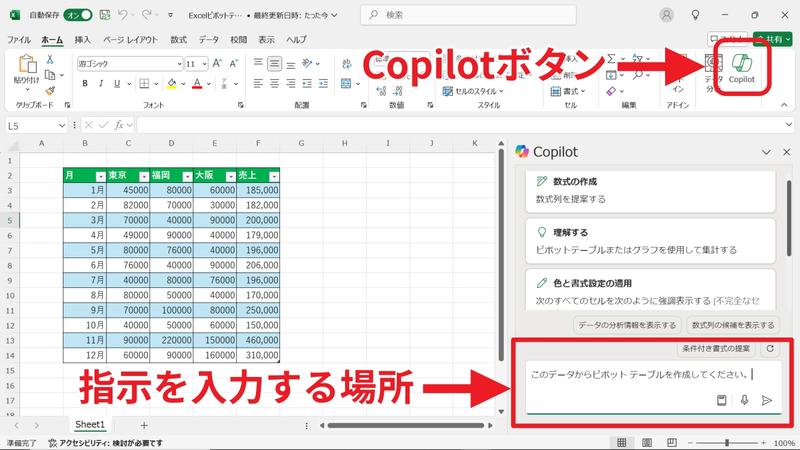The width and height of the screenshot is (800, 450).
Task: Toggle underline formatting
Action: 117,84
